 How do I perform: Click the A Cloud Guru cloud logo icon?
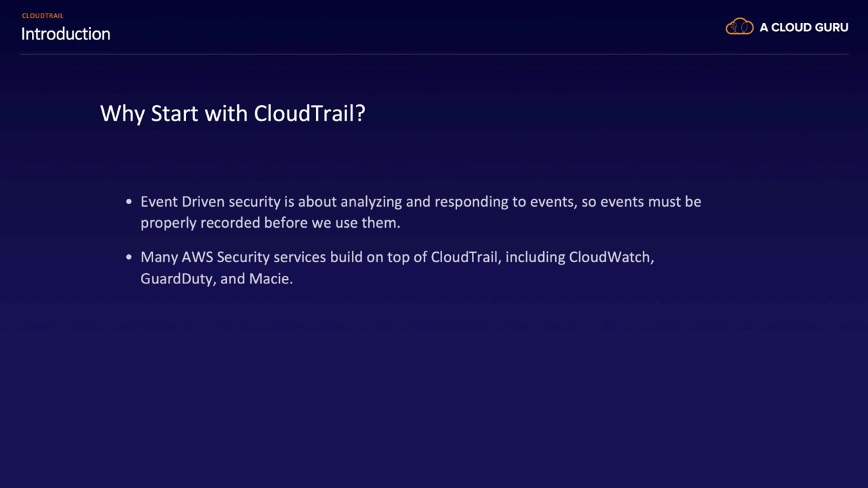tap(739, 27)
